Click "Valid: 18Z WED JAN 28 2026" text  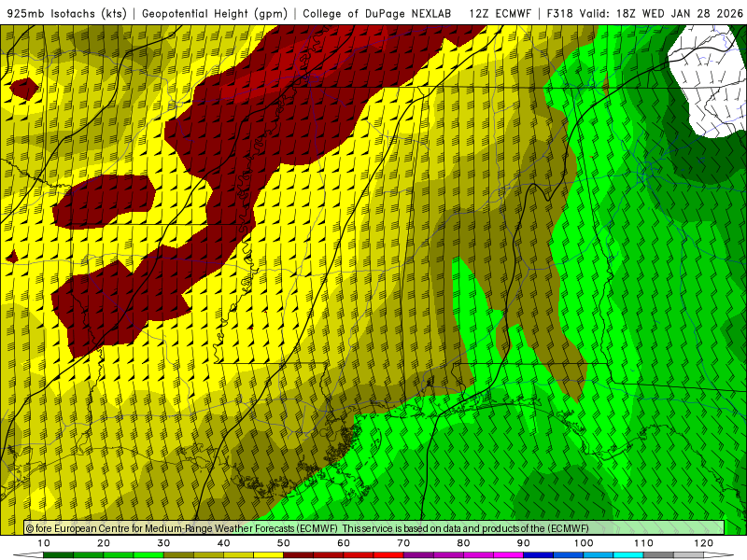tap(659, 13)
